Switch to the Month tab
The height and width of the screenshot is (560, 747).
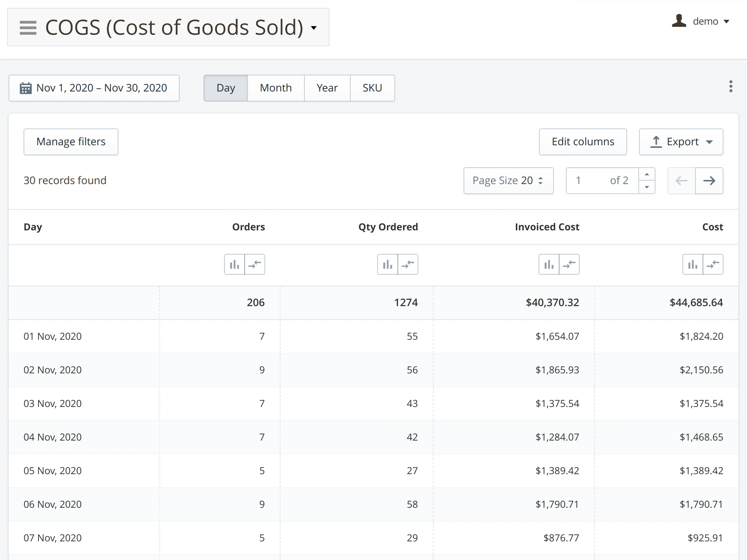(x=276, y=88)
